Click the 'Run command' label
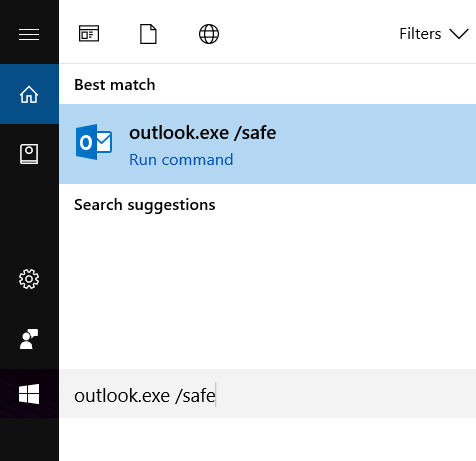Screen dimensions: 476x461 [181, 160]
